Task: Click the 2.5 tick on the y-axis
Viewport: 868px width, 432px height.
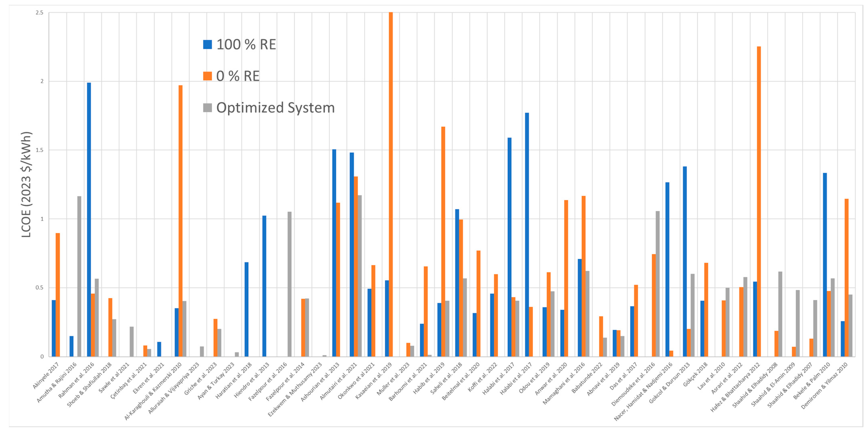Action: (40, 12)
